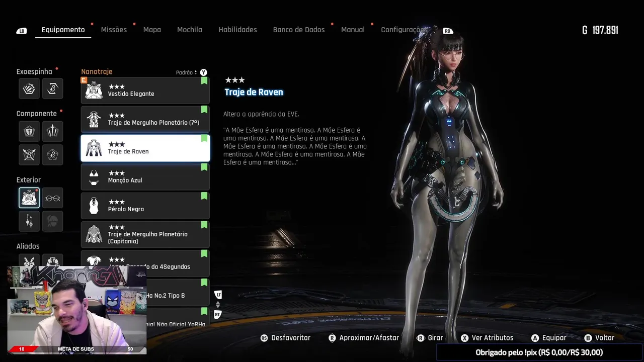Switch to the Missões tab
This screenshot has height=362, width=644.
click(x=114, y=30)
